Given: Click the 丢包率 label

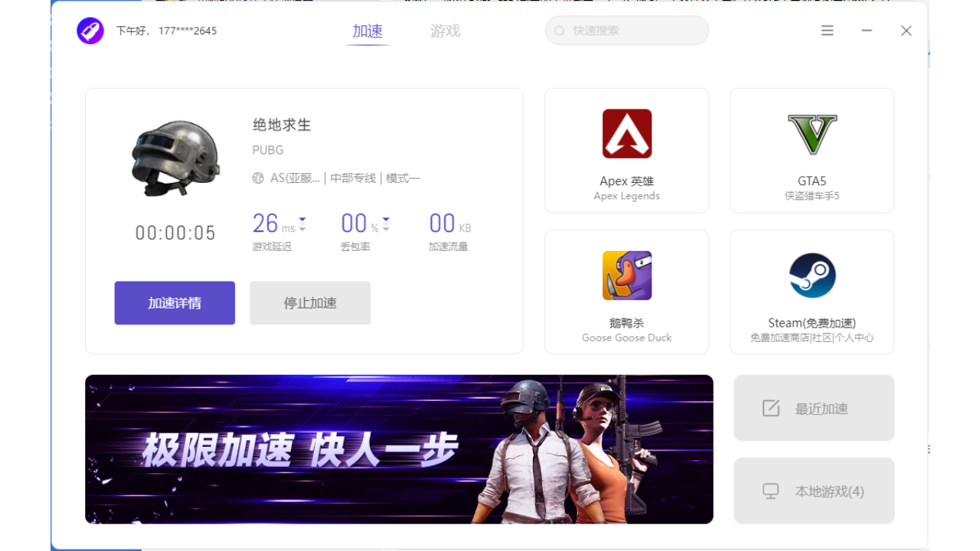Looking at the screenshot, I should [x=355, y=246].
